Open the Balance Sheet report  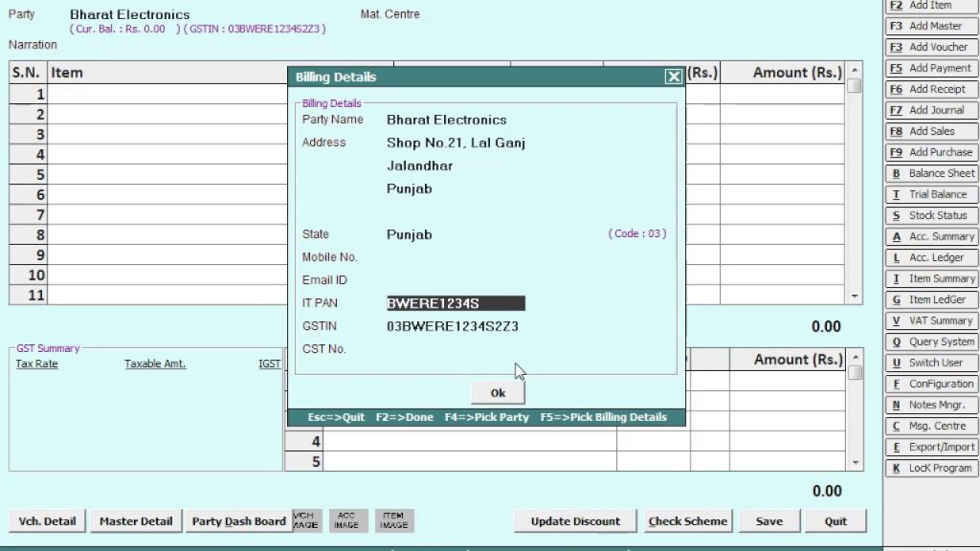pyautogui.click(x=931, y=174)
